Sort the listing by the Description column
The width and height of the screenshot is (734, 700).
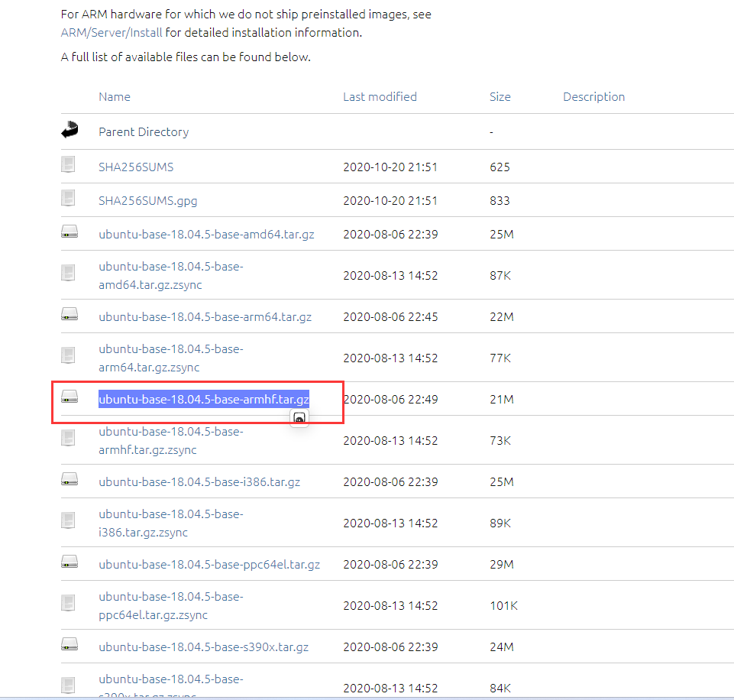593,97
